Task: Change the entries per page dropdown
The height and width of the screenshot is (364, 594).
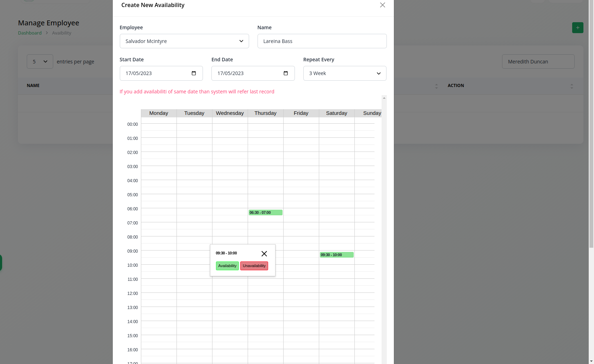Action: (x=40, y=62)
